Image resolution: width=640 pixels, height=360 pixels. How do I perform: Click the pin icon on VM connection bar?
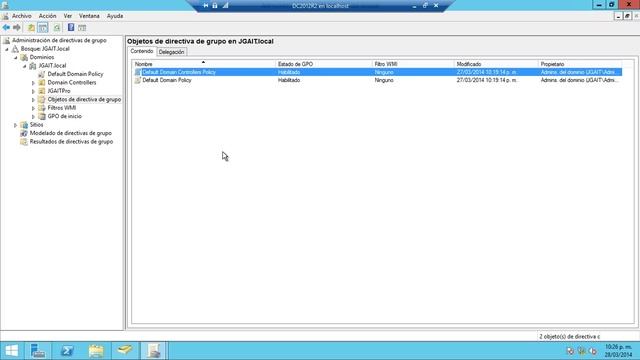coord(206,6)
